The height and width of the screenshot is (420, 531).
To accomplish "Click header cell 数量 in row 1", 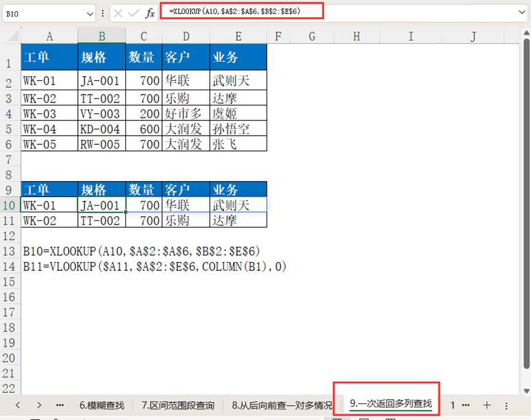I will (x=144, y=57).
